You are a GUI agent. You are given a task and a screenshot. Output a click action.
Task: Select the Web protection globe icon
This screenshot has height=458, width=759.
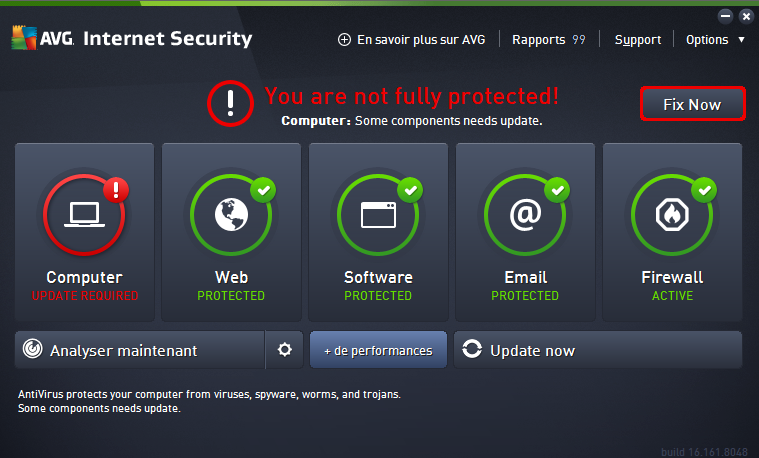click(x=231, y=214)
